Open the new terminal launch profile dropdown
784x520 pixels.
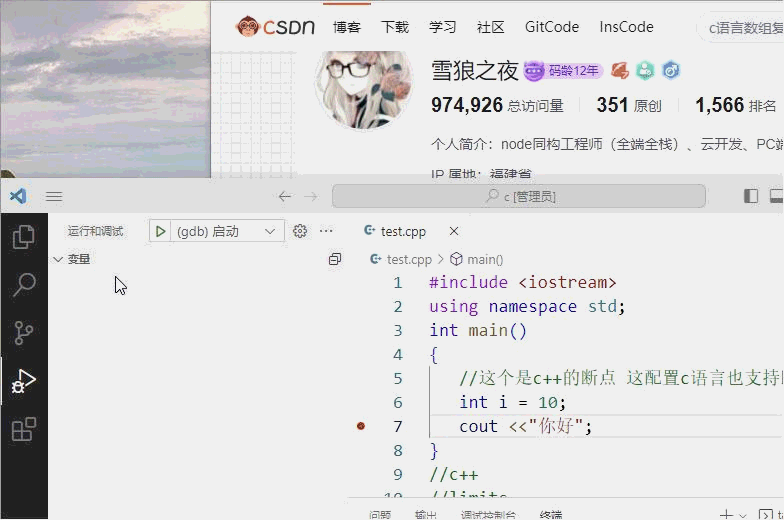pos(743,514)
